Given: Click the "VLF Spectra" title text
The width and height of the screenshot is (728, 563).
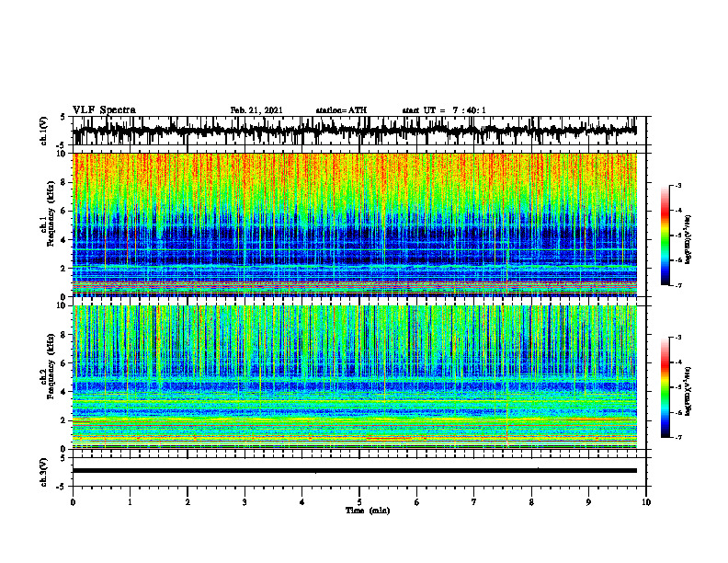Looking at the screenshot, I should [x=104, y=110].
